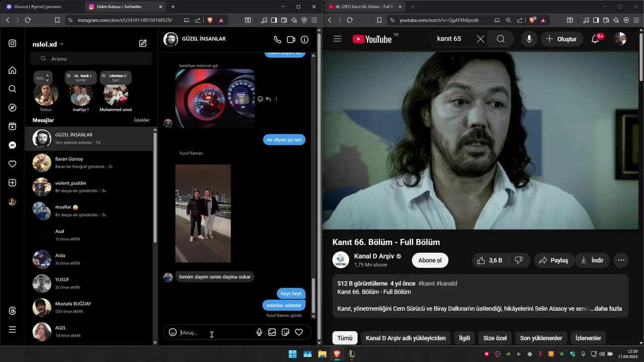This screenshot has width=644, height=362.
Task: Open the Mustafa BUĞDAY conversation
Action: tap(89, 307)
